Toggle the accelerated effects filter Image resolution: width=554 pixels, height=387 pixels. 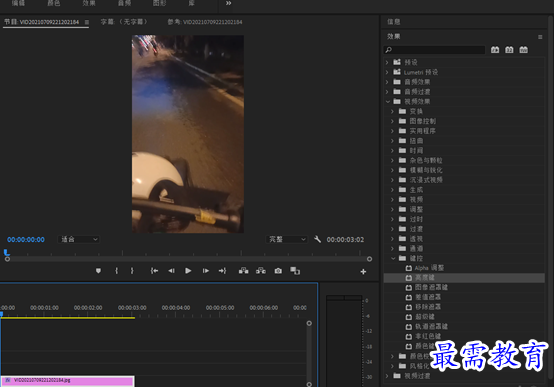[x=495, y=50]
